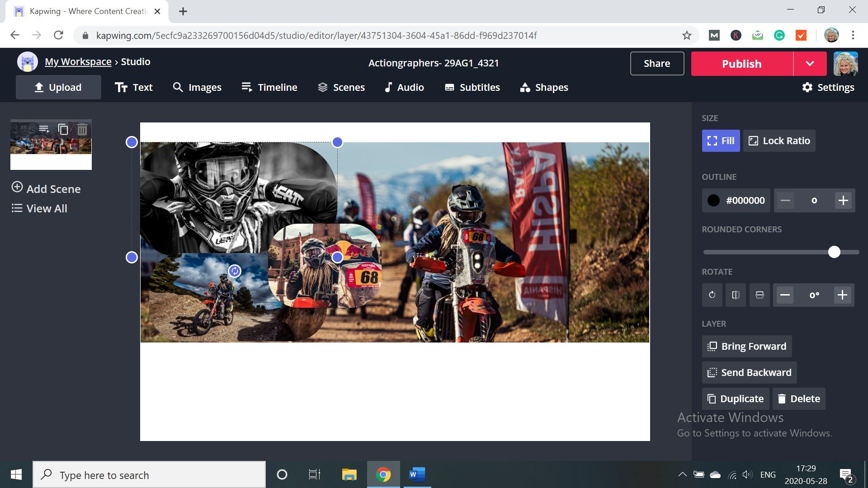Screen dimensions: 868x488
Task: Flip the layer vertically
Action: pyautogui.click(x=759, y=295)
